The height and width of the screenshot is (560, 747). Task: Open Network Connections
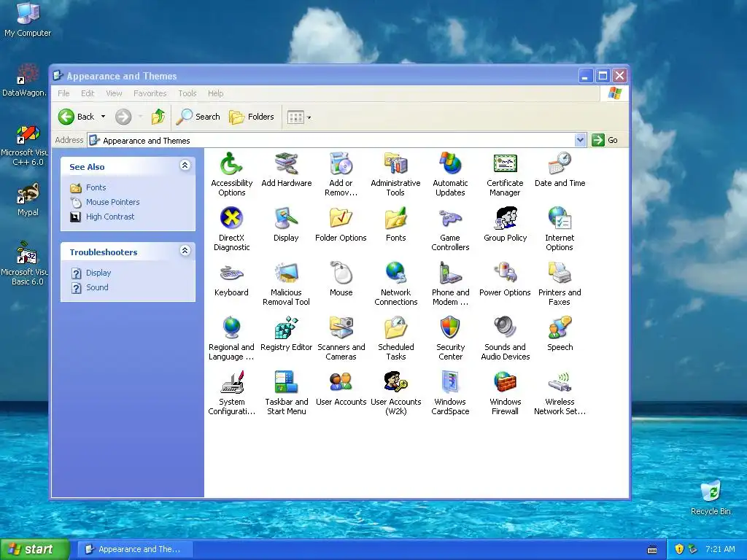(396, 284)
